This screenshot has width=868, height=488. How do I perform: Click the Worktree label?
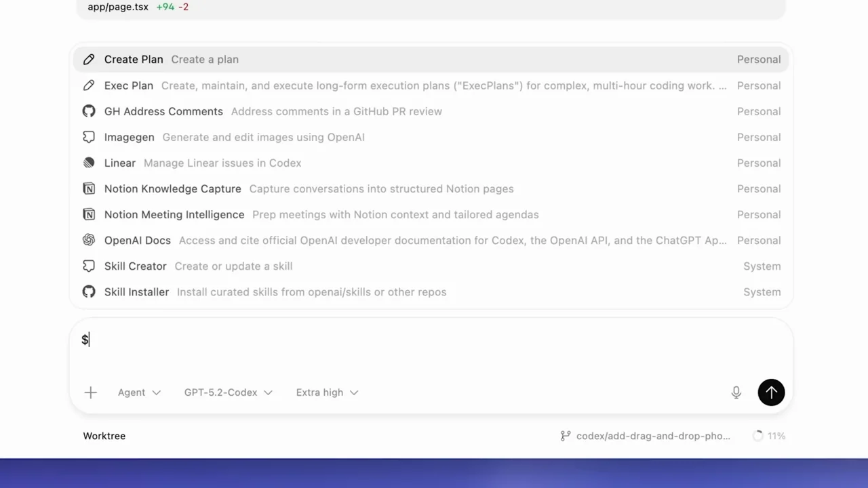tap(104, 436)
